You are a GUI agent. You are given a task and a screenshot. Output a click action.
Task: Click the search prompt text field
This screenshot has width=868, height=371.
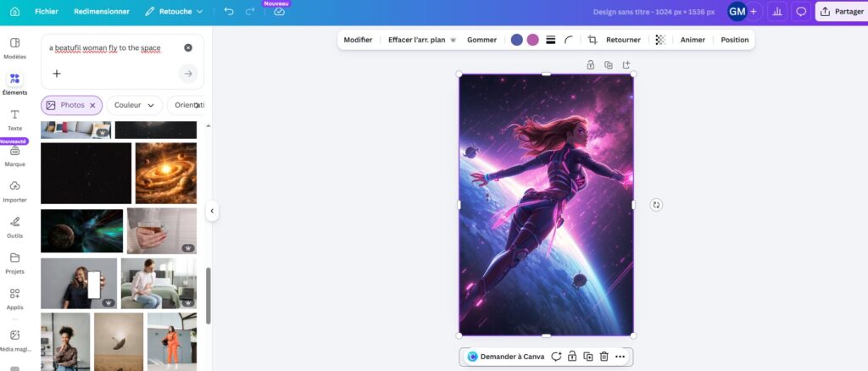point(105,48)
